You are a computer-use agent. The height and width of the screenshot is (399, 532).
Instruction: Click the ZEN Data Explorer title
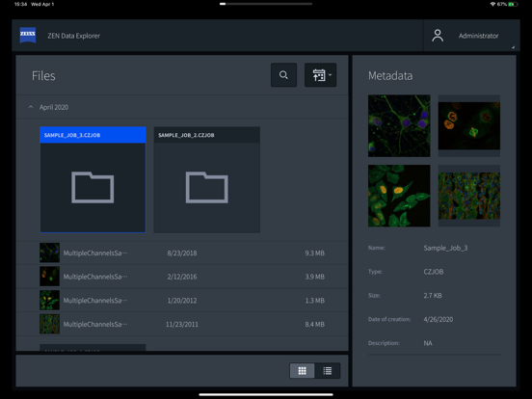73,36
